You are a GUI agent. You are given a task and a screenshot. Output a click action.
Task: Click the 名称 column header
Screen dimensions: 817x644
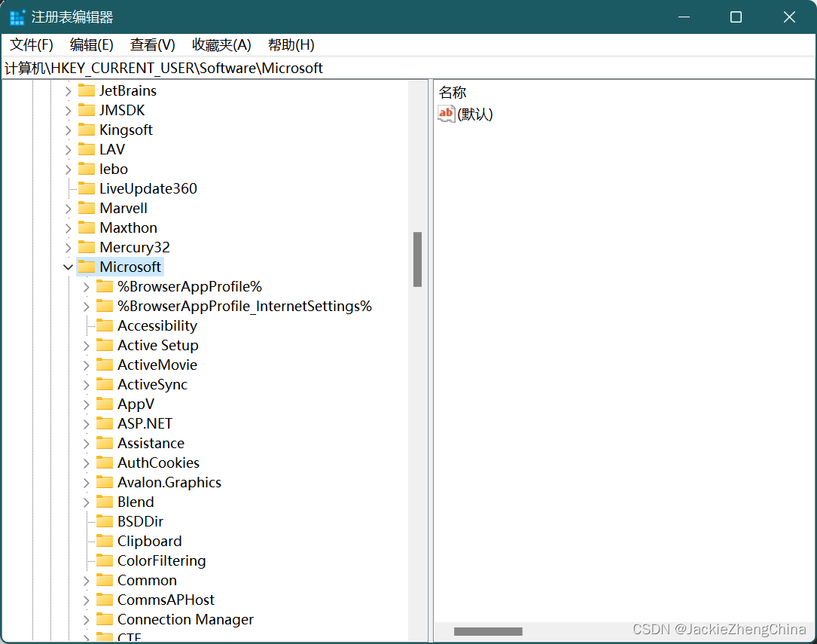(453, 92)
